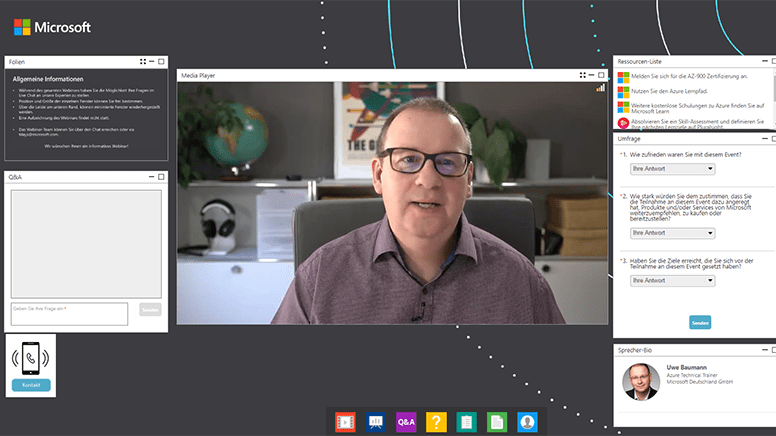
Task: Click the purple Q&A dock icon
Action: coord(406,422)
